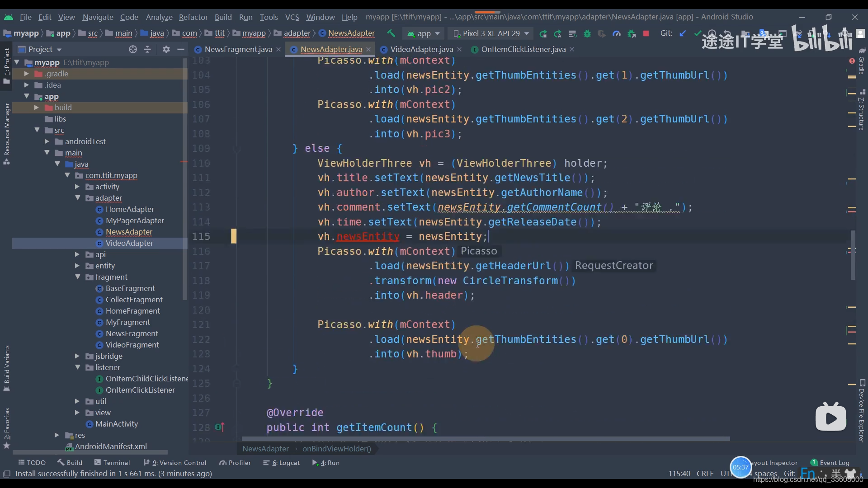Click the green Debug bug icon
868x488 pixels.
587,33
